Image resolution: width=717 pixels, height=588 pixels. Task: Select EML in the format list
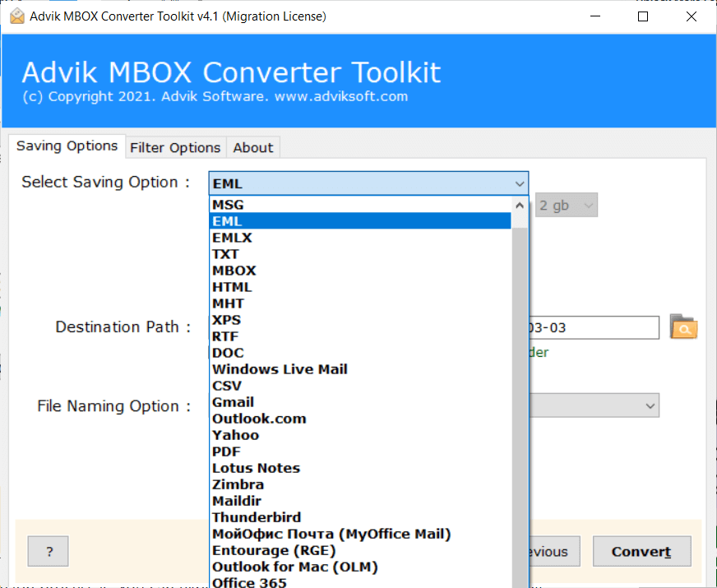click(360, 221)
